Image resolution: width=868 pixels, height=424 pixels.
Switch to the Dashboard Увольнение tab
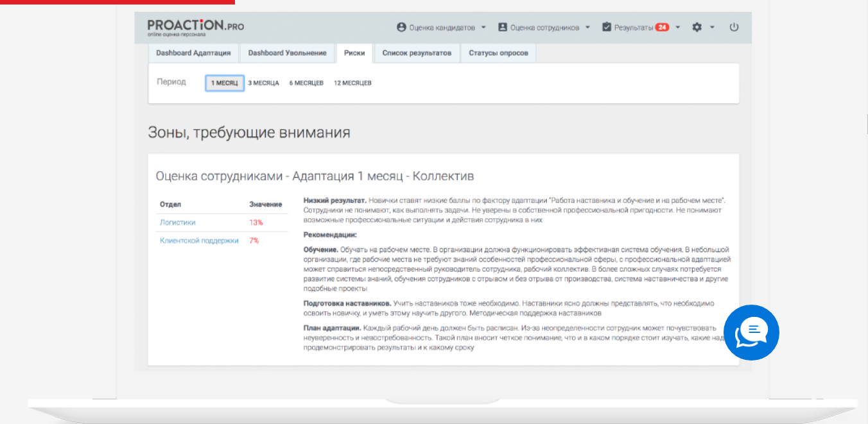[286, 53]
